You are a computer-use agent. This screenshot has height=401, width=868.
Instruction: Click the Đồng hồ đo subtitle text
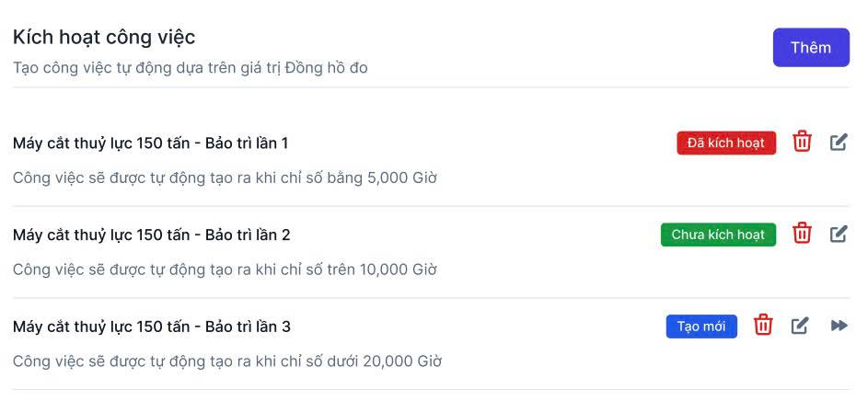click(327, 68)
